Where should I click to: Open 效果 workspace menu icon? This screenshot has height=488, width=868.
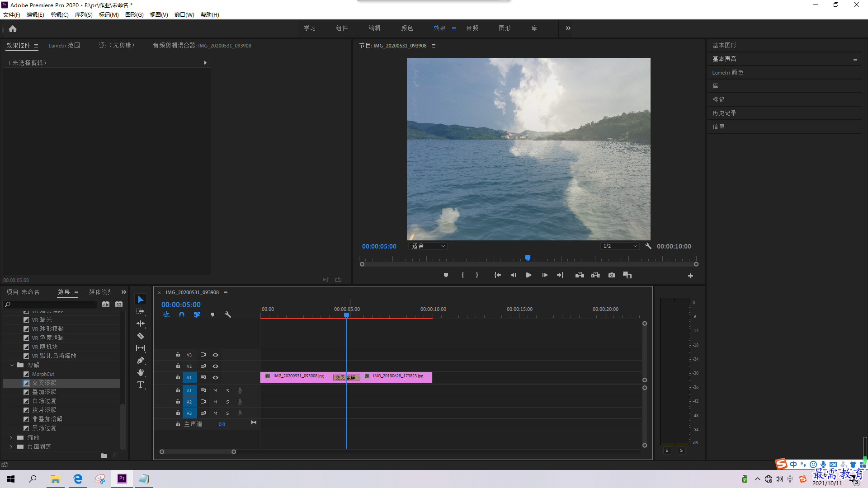[454, 28]
